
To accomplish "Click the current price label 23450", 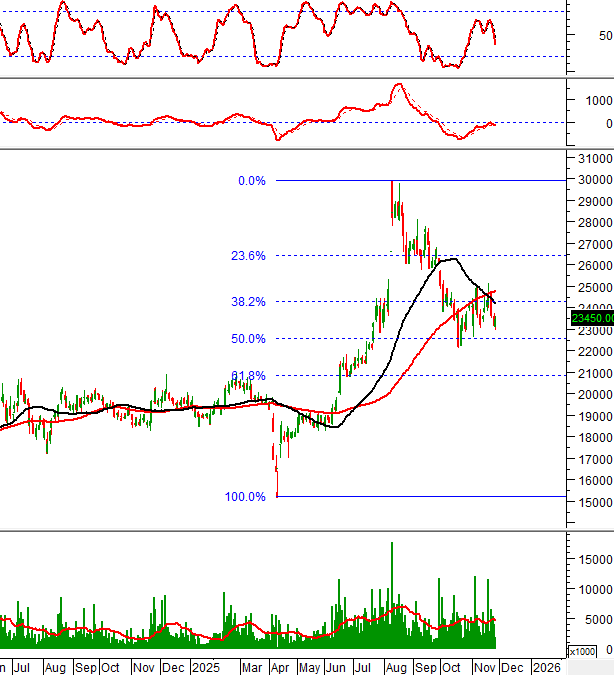I will pyautogui.click(x=591, y=318).
